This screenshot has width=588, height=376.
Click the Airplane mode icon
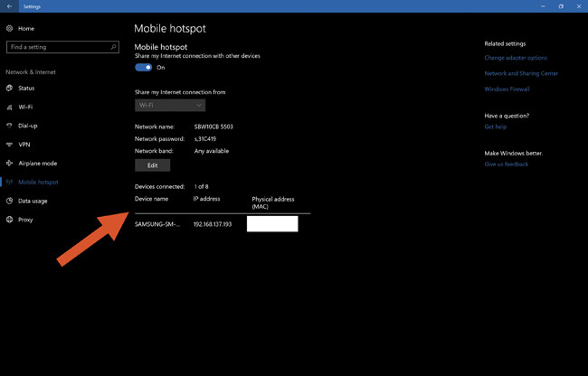point(10,164)
